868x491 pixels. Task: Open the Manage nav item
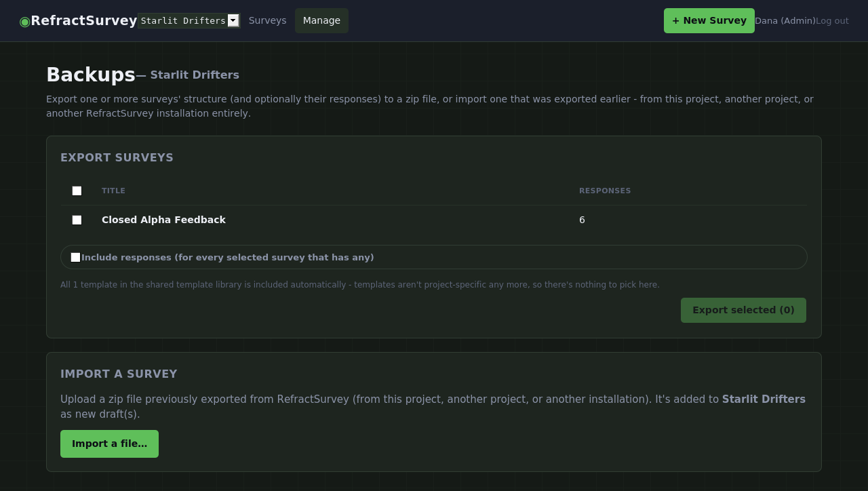click(x=321, y=20)
